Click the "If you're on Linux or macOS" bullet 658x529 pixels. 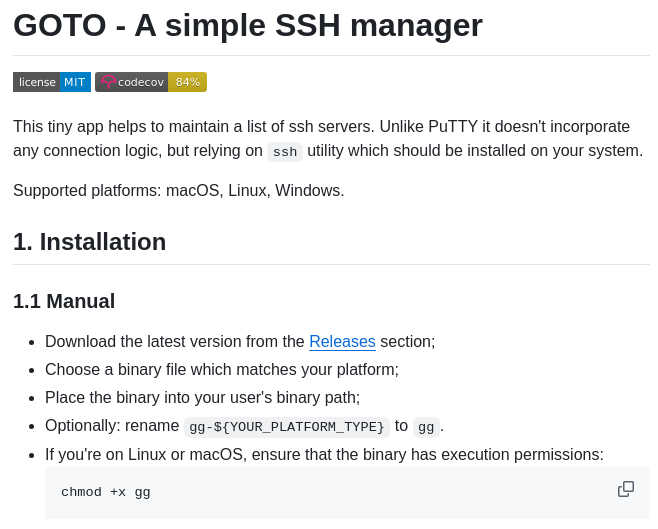[x=324, y=455]
